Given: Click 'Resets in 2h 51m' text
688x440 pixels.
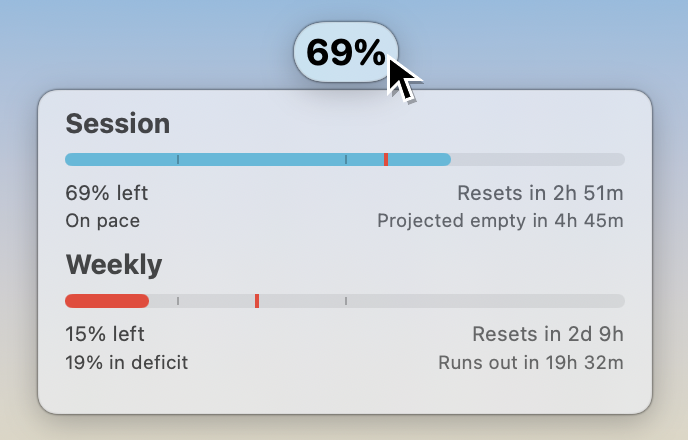Looking at the screenshot, I should pos(540,193).
